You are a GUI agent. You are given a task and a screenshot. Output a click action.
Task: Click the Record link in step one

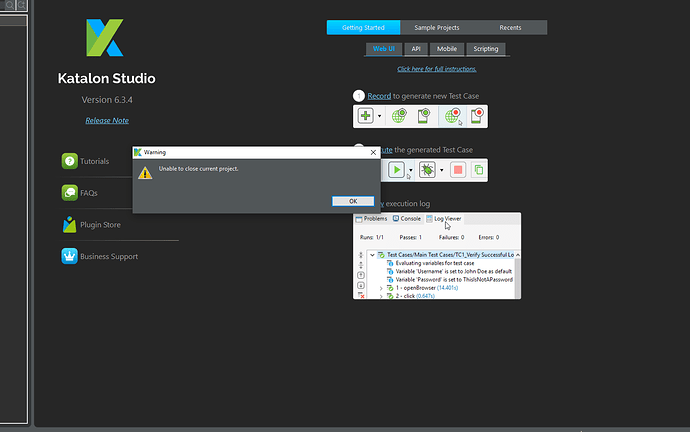click(x=379, y=96)
